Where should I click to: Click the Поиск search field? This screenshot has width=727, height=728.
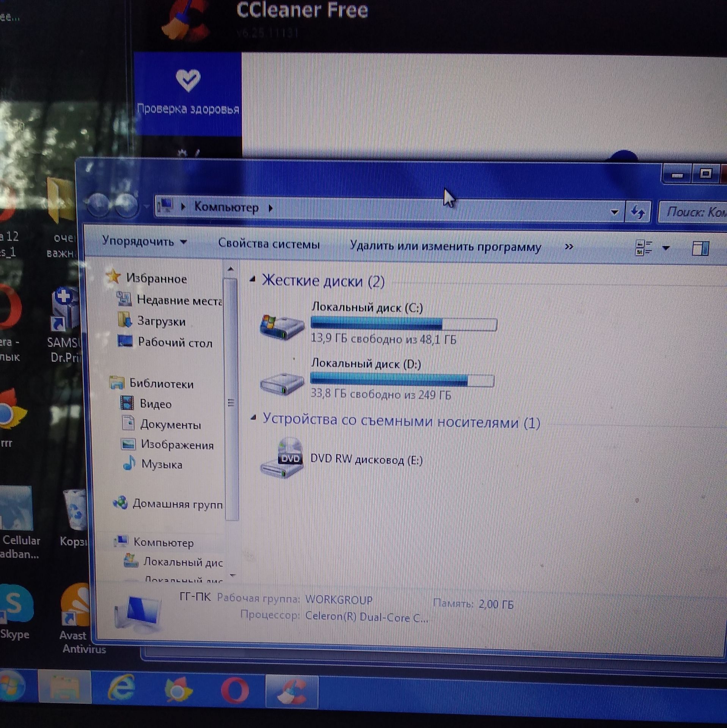(x=692, y=212)
